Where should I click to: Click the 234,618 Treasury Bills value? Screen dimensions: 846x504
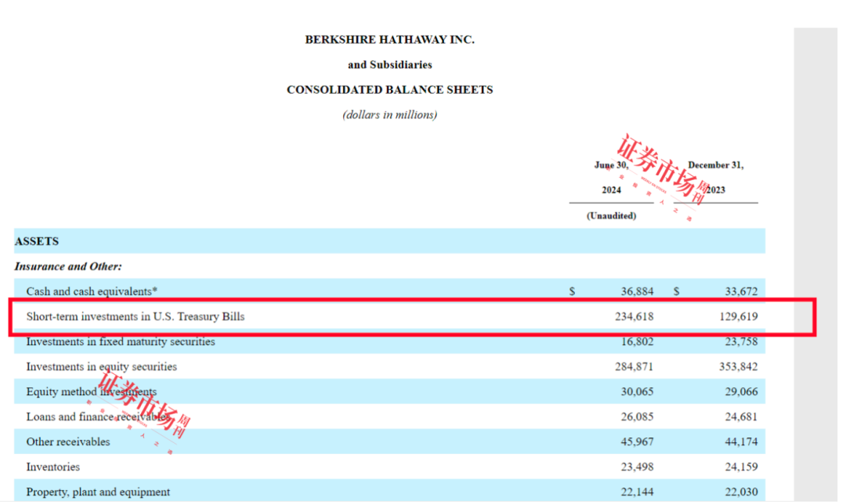[x=634, y=316]
